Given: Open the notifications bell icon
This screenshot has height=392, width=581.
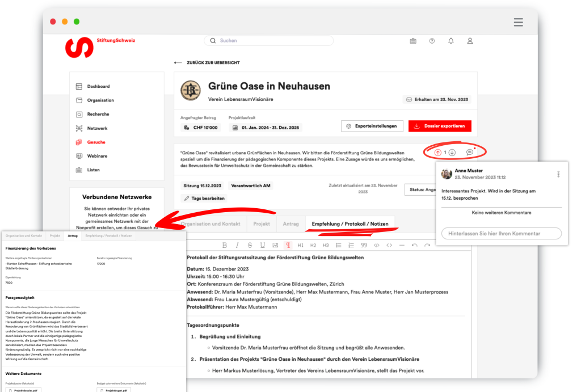Looking at the screenshot, I should pyautogui.click(x=451, y=41).
